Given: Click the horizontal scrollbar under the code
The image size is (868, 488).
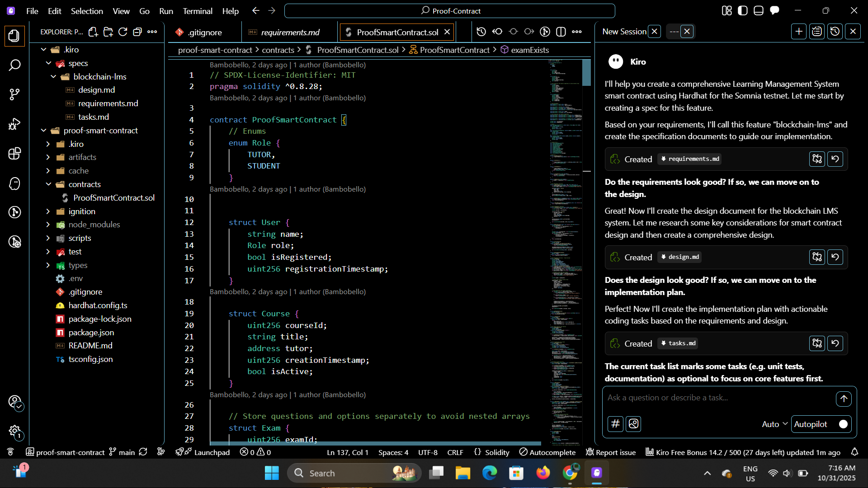Looking at the screenshot, I should [375, 443].
